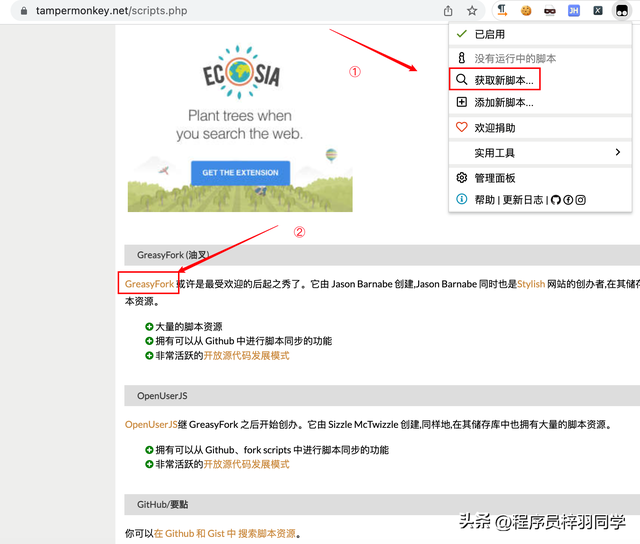Click the lock icon beside the URL
640x544 pixels.
coord(24,11)
